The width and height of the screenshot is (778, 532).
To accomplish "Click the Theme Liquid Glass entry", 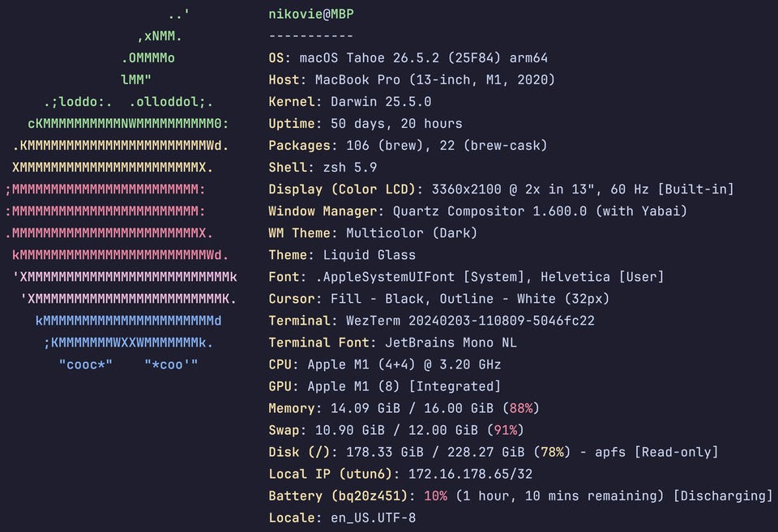I will (x=342, y=255).
